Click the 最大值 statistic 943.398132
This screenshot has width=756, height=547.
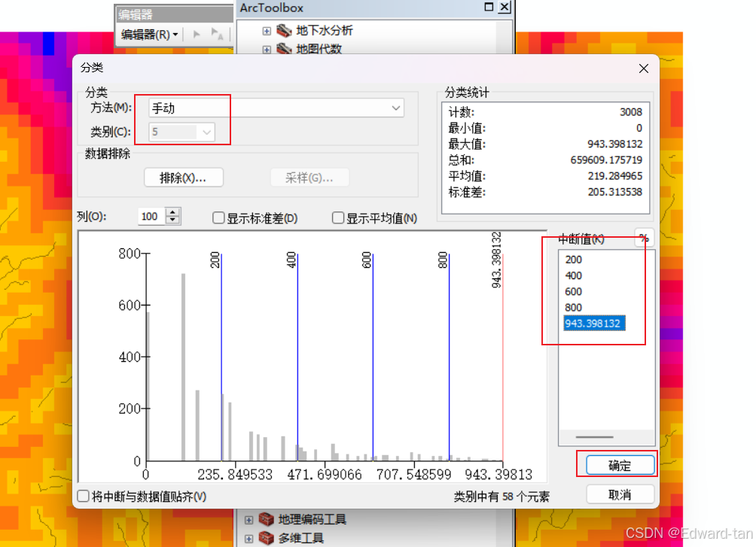[x=614, y=144]
